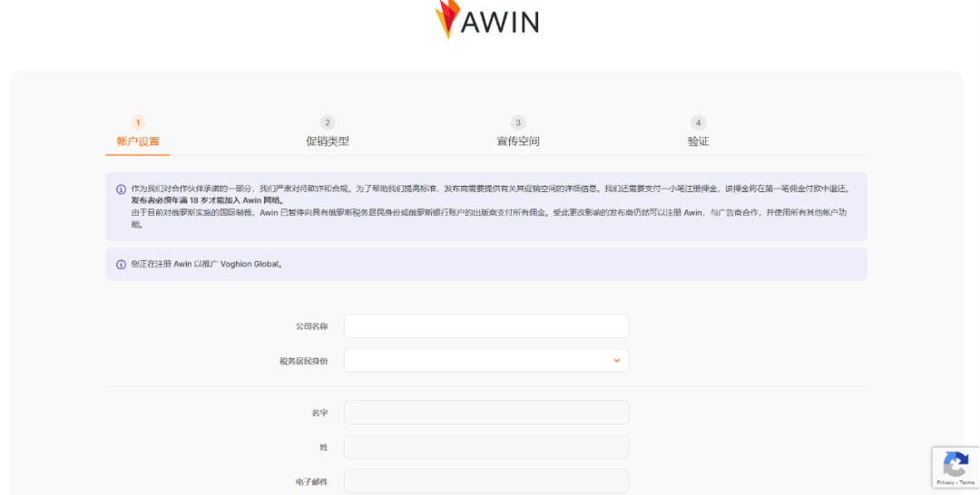Click the Awin logo at top

click(487, 19)
